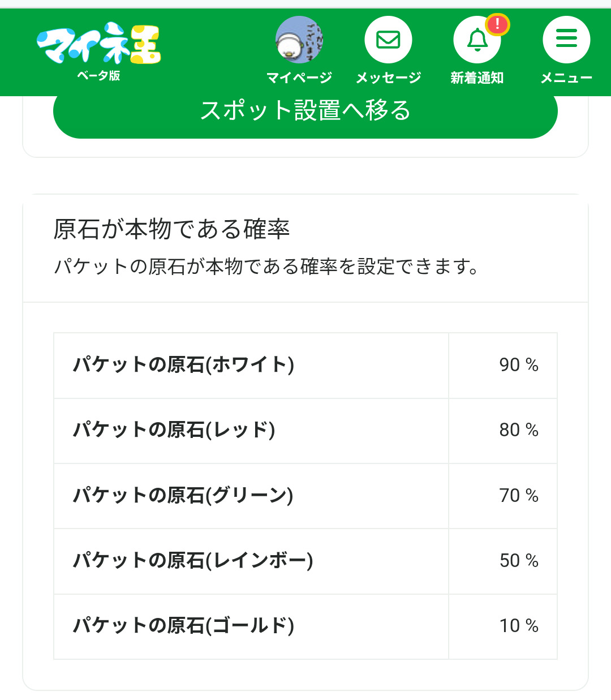This screenshot has height=700, width=611.
Task: Click the 新着通知 label
Action: (477, 78)
